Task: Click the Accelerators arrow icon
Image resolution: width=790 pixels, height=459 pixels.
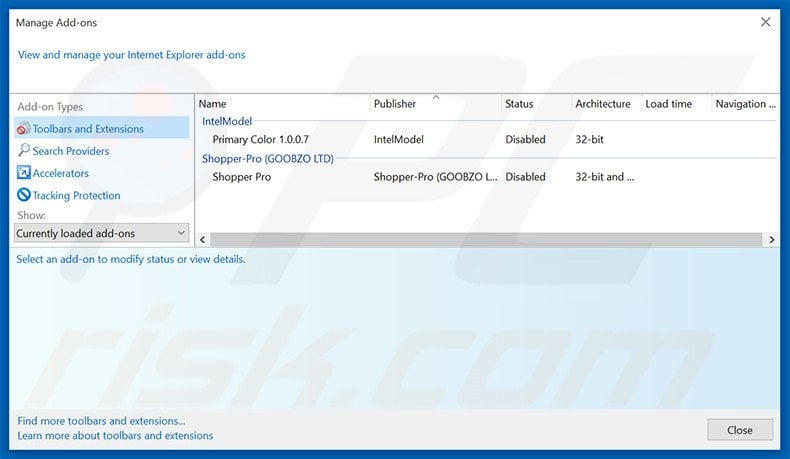Action: [24, 172]
